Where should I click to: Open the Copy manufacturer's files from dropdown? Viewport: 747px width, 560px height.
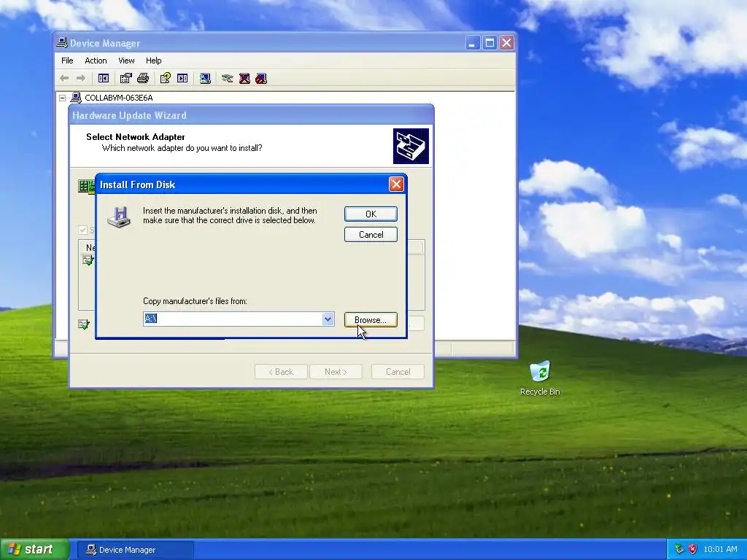328,319
